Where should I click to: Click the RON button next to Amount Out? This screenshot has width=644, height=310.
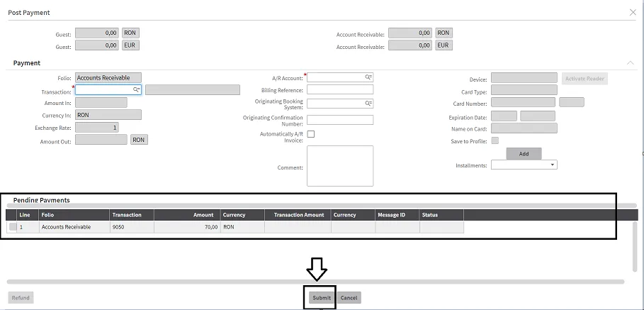(139, 140)
